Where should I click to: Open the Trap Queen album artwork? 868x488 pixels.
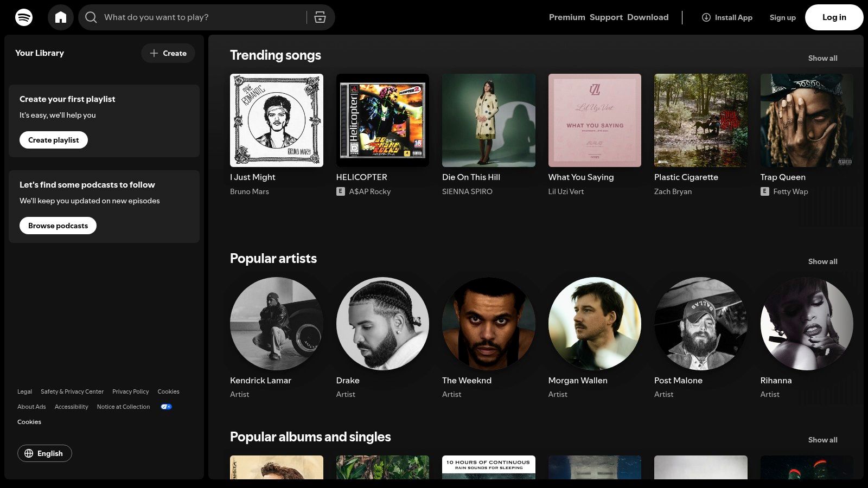coord(807,120)
